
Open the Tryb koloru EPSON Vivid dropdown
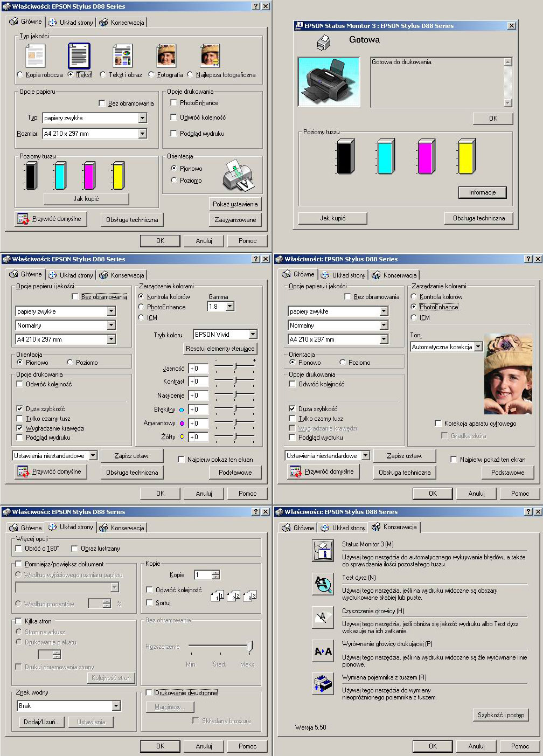[253, 335]
